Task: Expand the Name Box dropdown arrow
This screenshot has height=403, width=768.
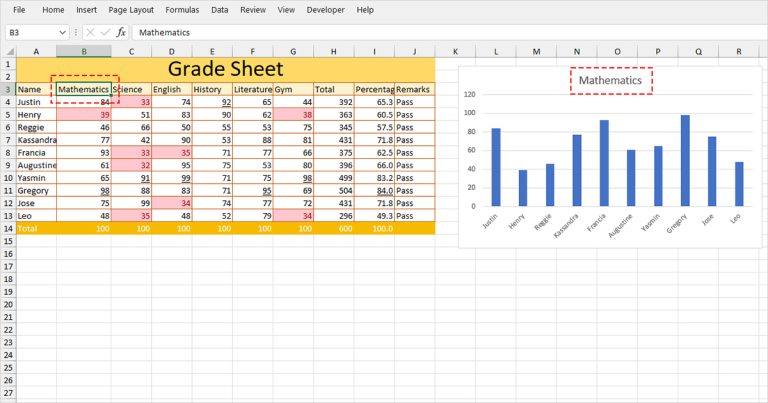Action: click(x=63, y=32)
